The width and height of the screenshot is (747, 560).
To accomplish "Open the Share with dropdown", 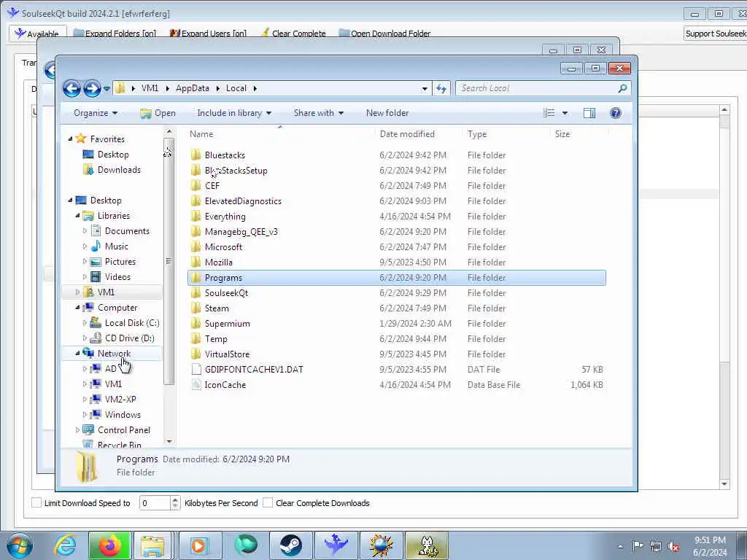I will tap(318, 113).
